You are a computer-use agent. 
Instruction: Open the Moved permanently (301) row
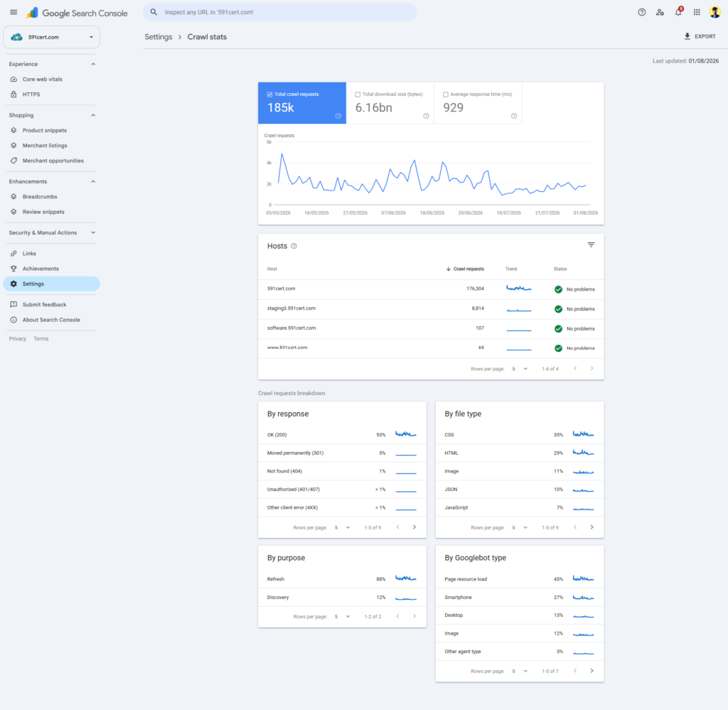(342, 453)
